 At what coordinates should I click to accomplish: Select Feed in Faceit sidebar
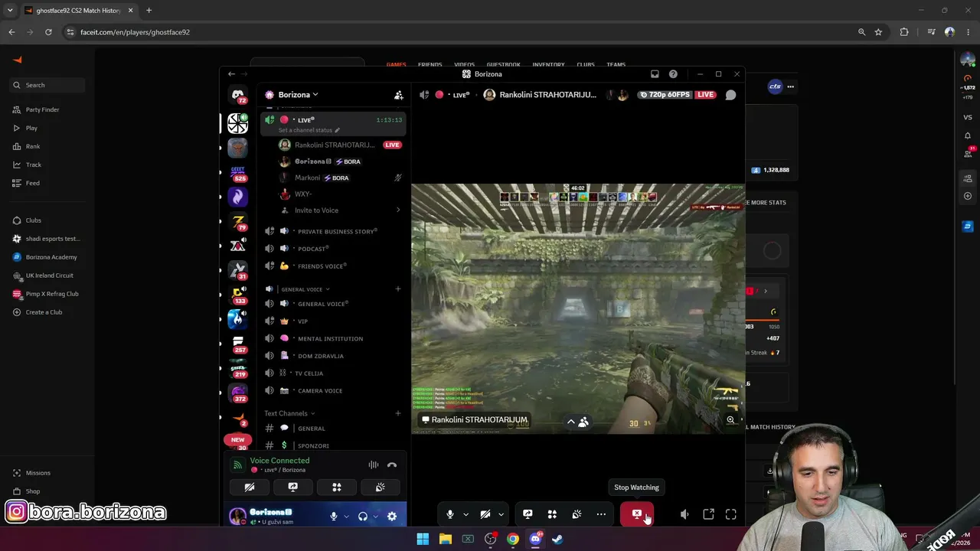pyautogui.click(x=33, y=183)
